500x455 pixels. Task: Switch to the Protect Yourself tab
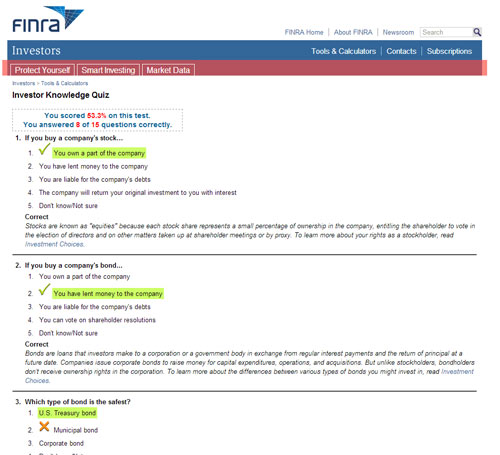[x=42, y=70]
